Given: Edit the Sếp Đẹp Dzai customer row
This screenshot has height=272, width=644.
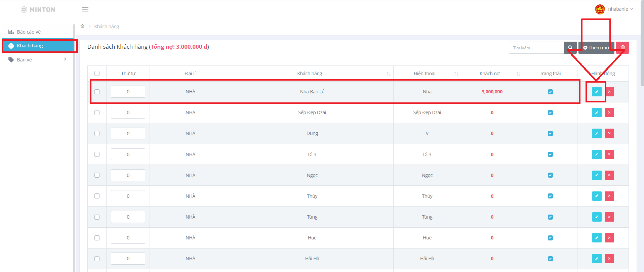Looking at the screenshot, I should pyautogui.click(x=597, y=112).
